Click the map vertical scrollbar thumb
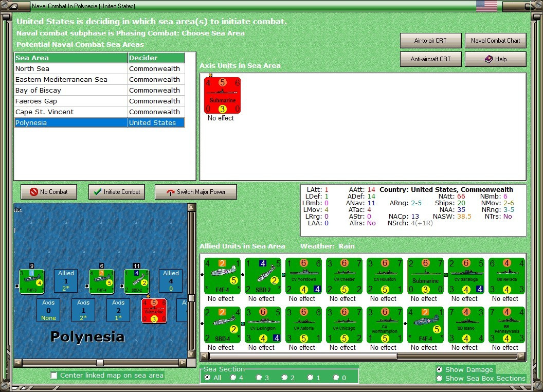This screenshot has width=543, height=392. point(191,298)
